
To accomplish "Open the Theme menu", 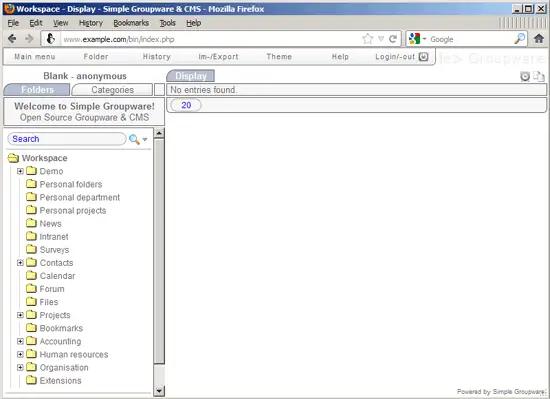I will 279,57.
